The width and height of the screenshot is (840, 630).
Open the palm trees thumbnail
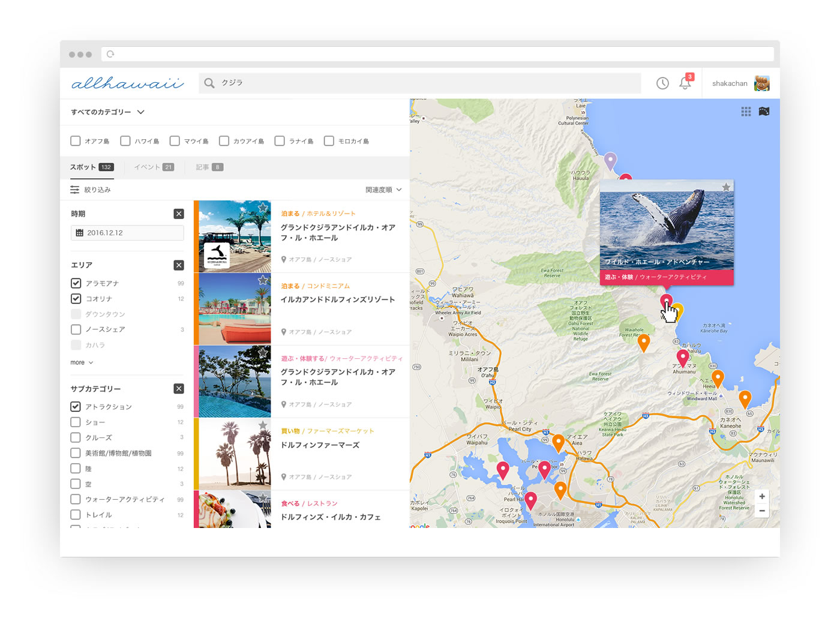coord(235,454)
